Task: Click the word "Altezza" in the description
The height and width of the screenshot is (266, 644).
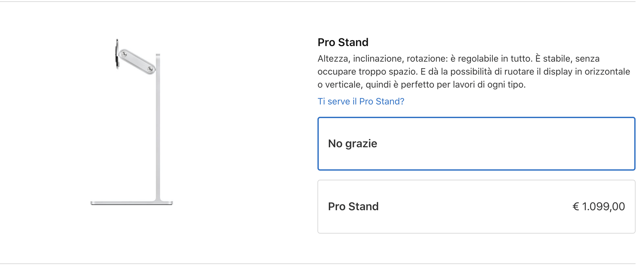Action: [x=333, y=59]
